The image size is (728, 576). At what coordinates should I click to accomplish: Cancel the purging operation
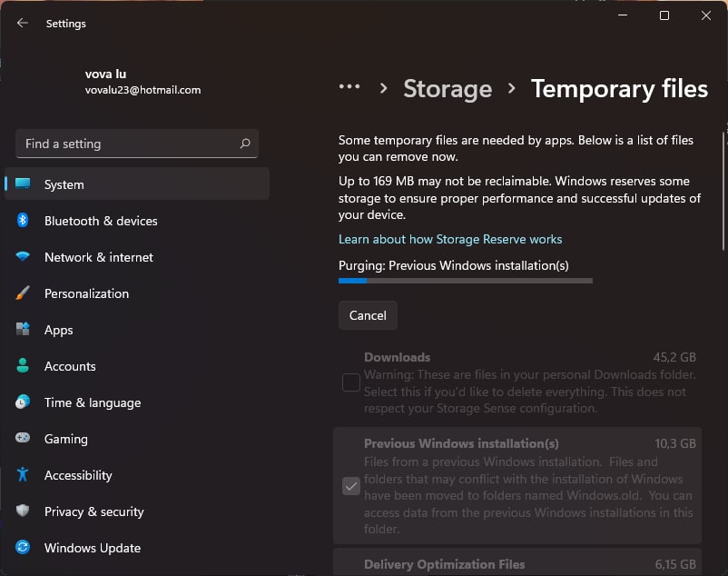368,315
